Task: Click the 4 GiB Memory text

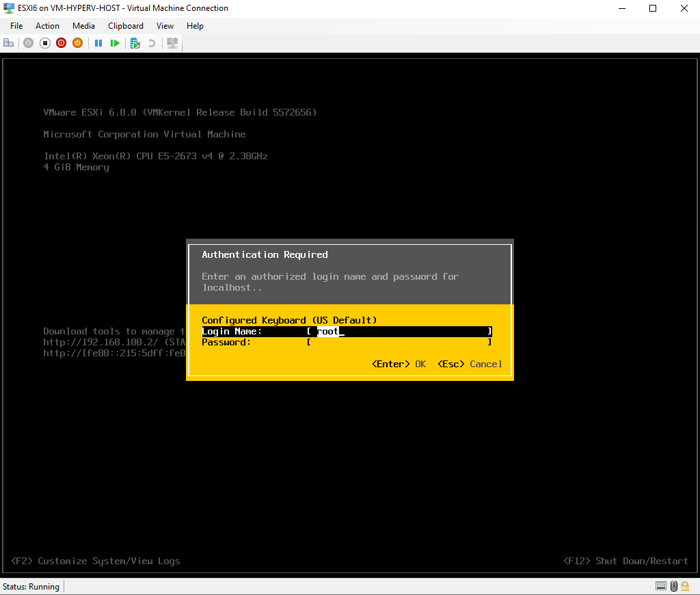Action: pos(76,167)
